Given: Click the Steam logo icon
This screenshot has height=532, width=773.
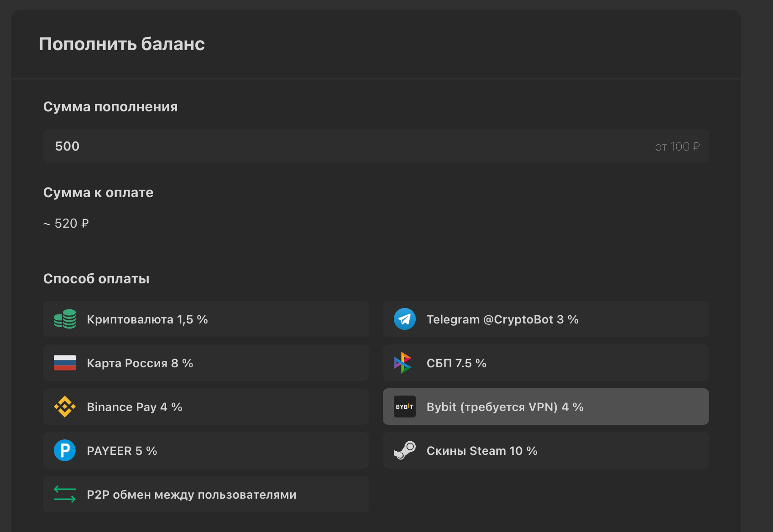Looking at the screenshot, I should tap(404, 450).
